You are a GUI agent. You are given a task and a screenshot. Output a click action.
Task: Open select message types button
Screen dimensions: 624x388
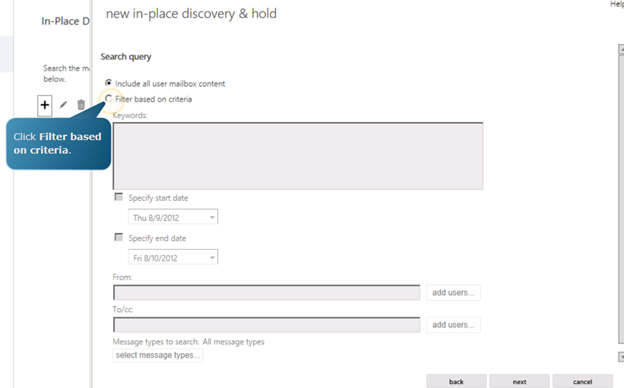(158, 355)
